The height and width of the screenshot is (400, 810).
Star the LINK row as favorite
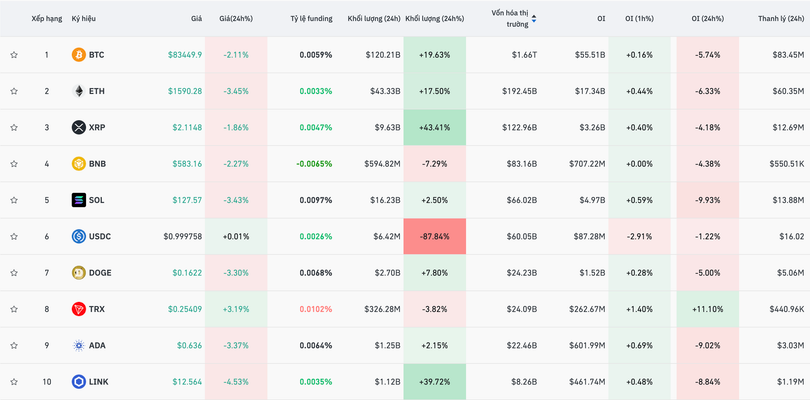coord(14,382)
